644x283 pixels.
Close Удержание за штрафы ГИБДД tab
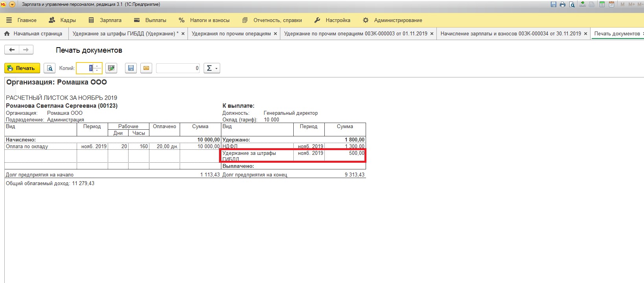click(x=183, y=34)
